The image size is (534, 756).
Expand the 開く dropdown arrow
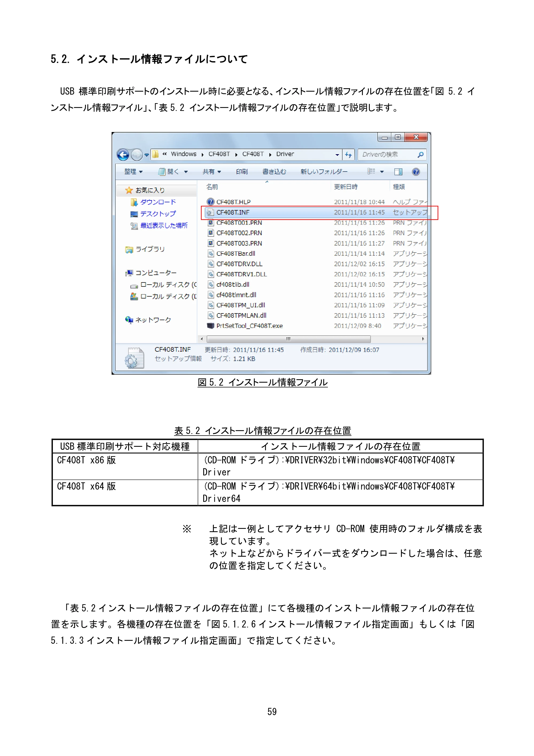186,172
